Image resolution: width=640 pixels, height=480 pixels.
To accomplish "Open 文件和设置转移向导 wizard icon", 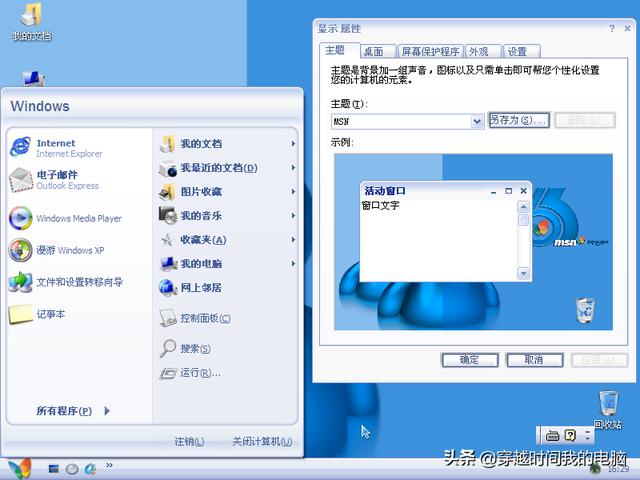I will [x=20, y=282].
